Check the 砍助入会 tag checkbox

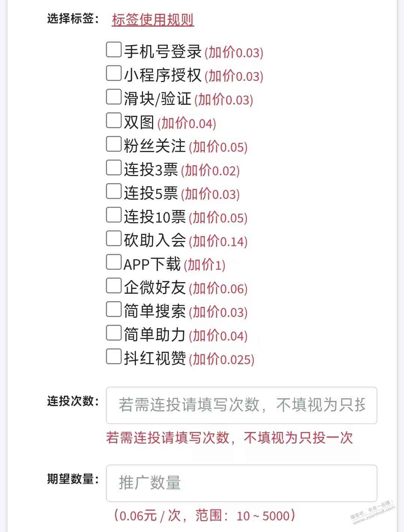coord(113,239)
